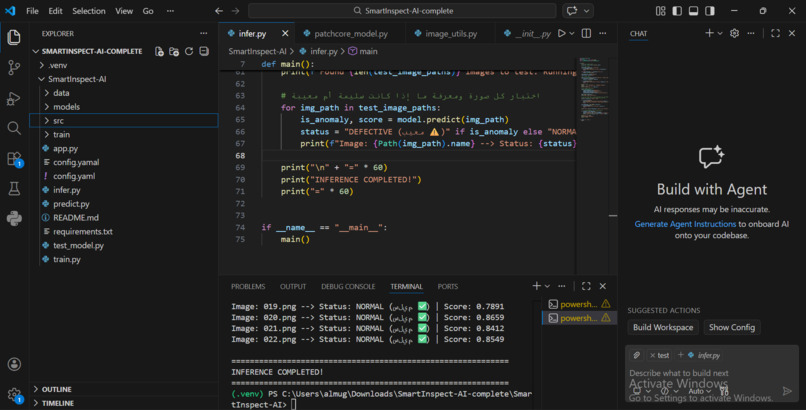Click Generate Agent Instructions link
Image resolution: width=806 pixels, height=410 pixels.
click(x=685, y=224)
